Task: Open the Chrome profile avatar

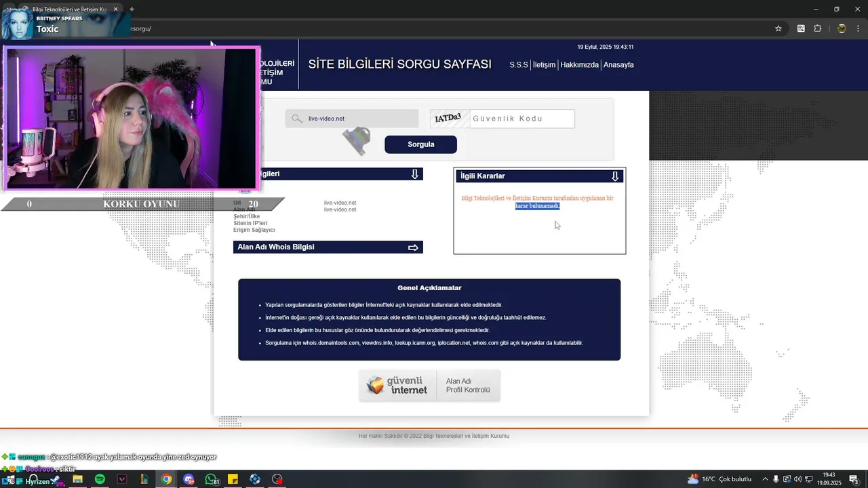Action: pyautogui.click(x=842, y=28)
